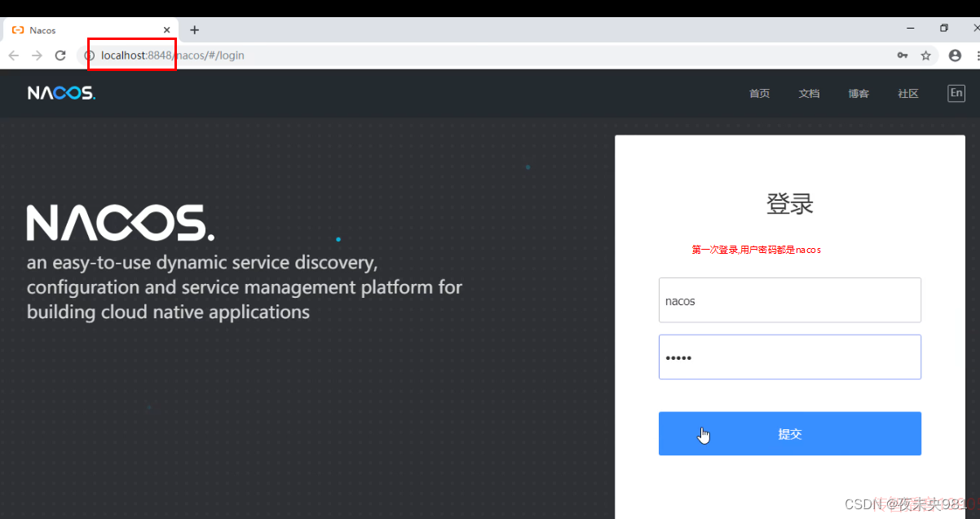
Task: Minimize the browser window
Action: click(x=911, y=28)
